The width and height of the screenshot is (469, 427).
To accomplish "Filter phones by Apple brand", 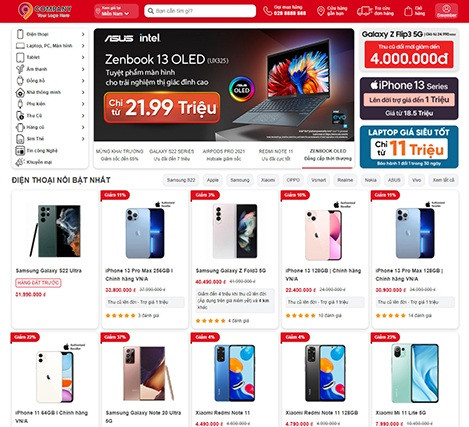I will (x=212, y=180).
